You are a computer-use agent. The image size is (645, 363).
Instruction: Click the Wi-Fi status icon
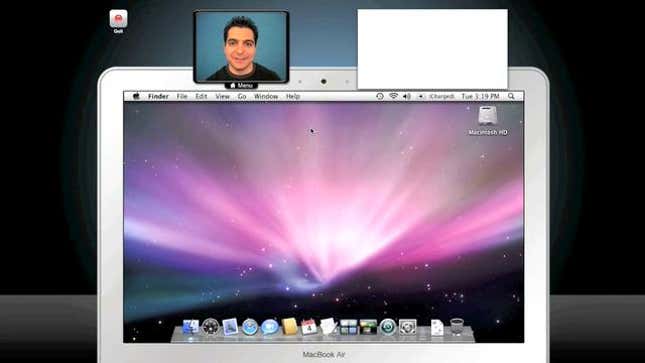[x=393, y=96]
